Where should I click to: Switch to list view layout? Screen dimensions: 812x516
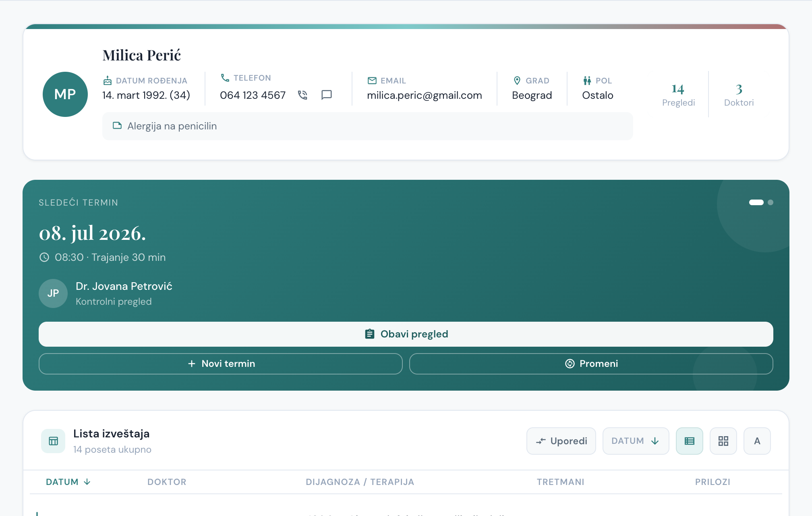coord(690,441)
